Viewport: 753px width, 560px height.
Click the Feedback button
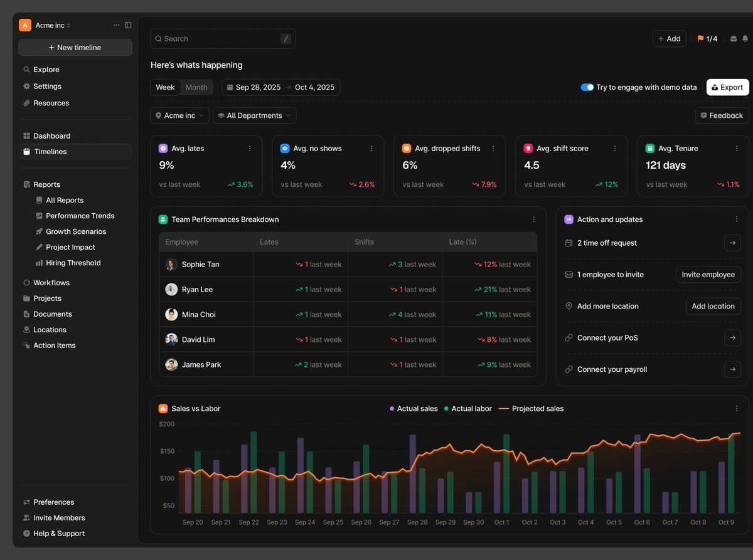tap(722, 115)
